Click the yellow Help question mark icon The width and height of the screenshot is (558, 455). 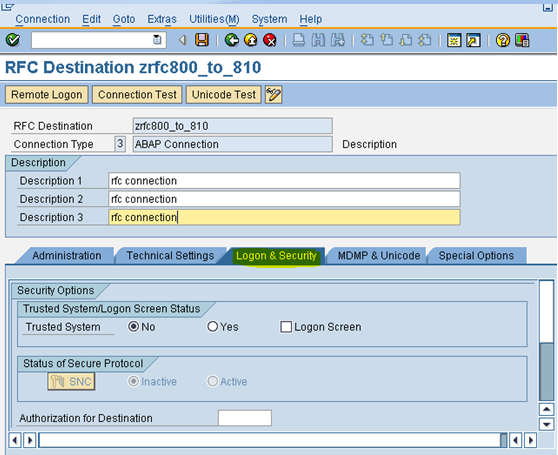[x=502, y=40]
